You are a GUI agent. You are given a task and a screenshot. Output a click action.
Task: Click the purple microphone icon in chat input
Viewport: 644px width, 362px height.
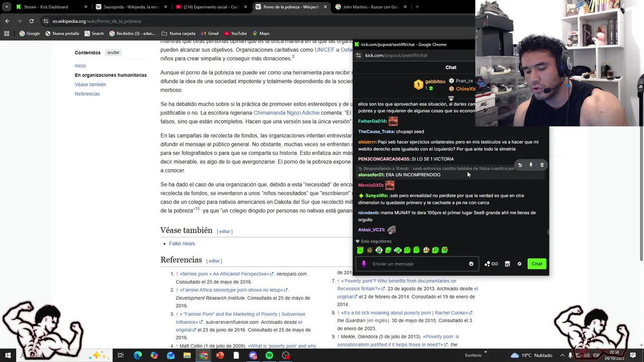pyautogui.click(x=364, y=264)
